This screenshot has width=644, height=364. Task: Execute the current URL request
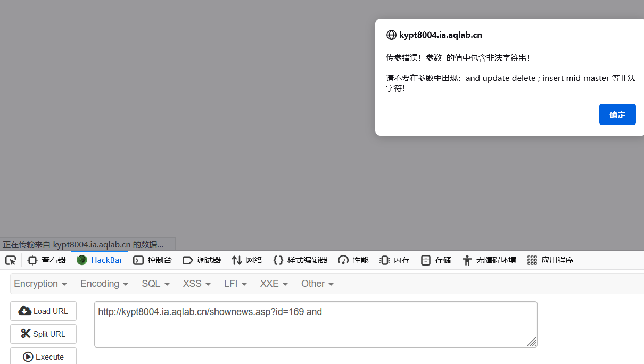(43, 357)
